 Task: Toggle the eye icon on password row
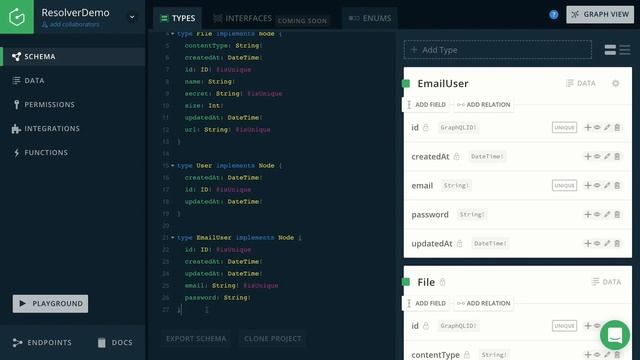[597, 214]
